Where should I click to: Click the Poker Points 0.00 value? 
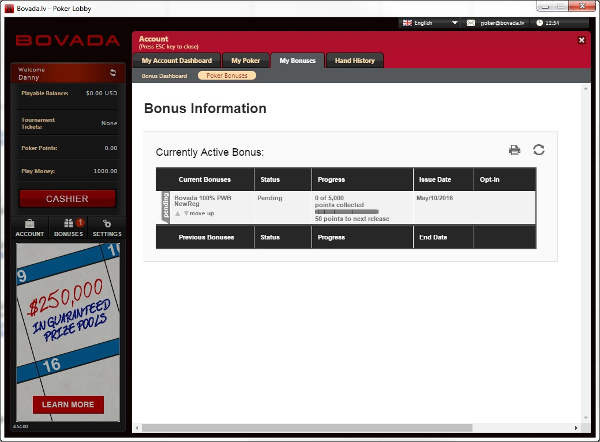coord(111,148)
